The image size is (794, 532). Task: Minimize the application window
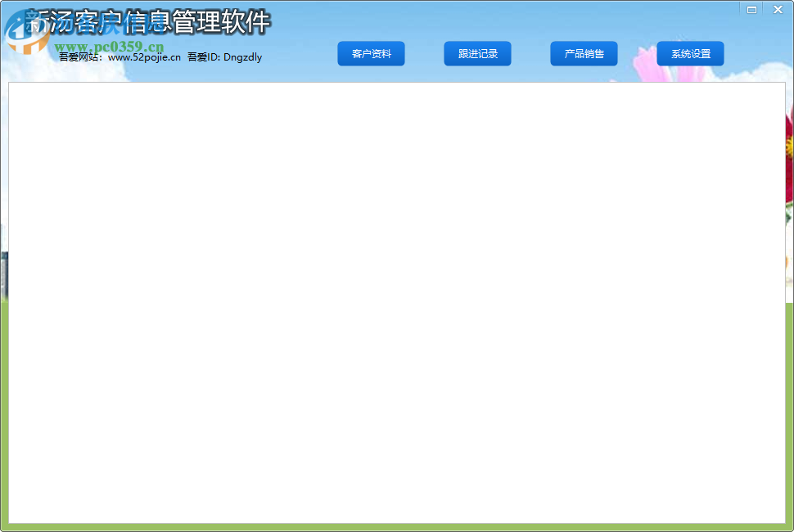coord(751,9)
